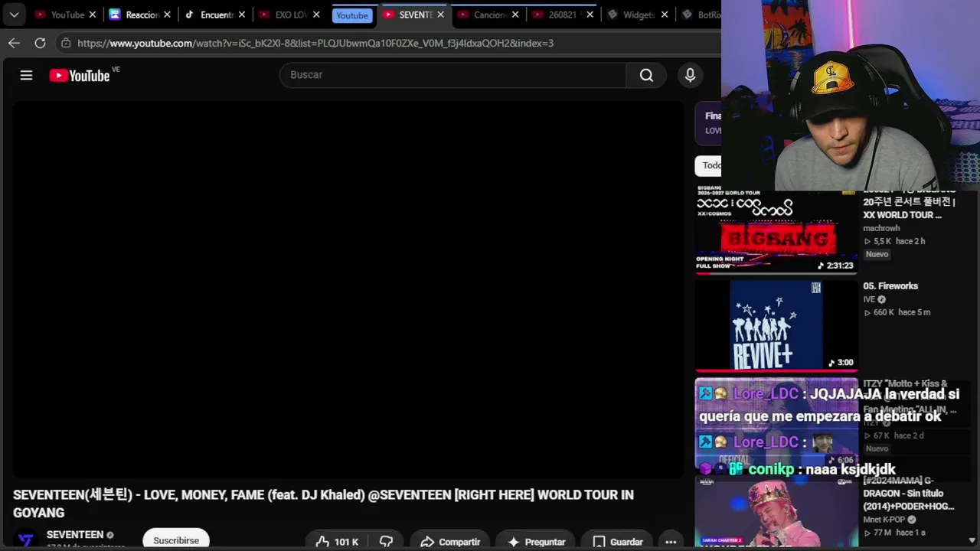This screenshot has width=980, height=551.
Task: Share video using Compartir button
Action: pyautogui.click(x=450, y=541)
